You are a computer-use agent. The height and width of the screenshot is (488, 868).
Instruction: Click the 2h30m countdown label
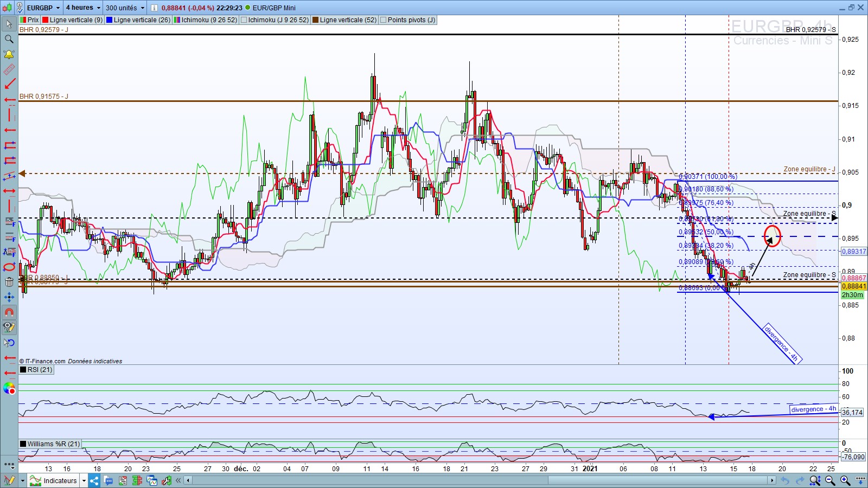click(852, 295)
